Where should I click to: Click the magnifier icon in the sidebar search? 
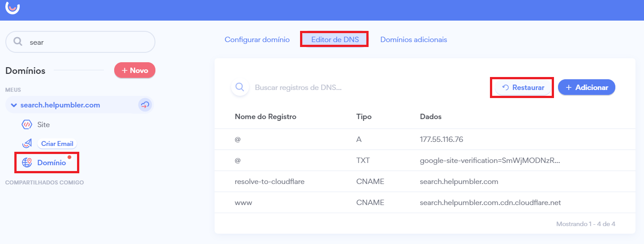18,42
